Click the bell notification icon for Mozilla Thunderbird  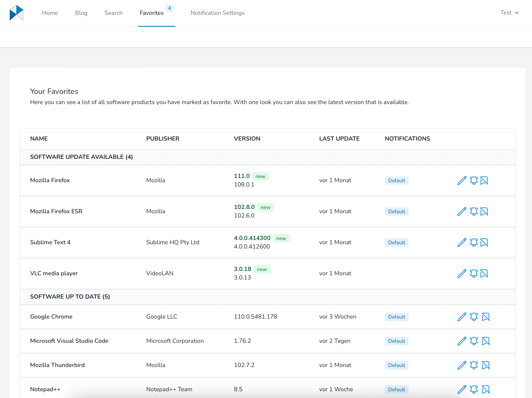(473, 365)
